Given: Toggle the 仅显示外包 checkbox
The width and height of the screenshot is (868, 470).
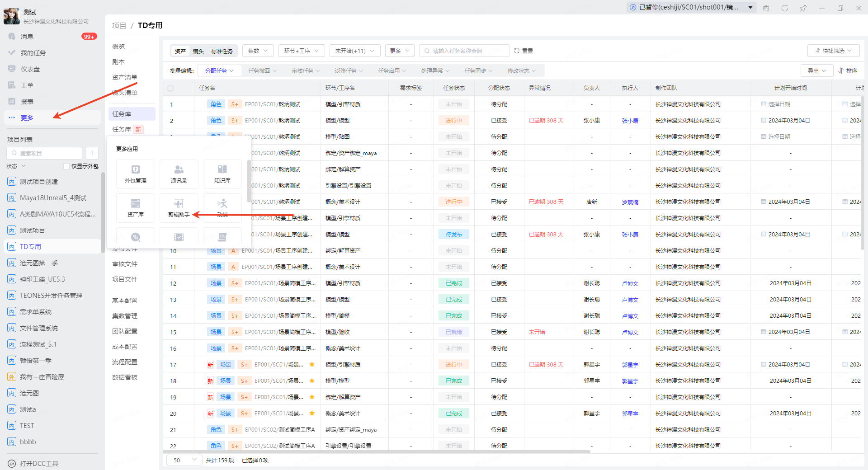Looking at the screenshot, I should pos(66,166).
